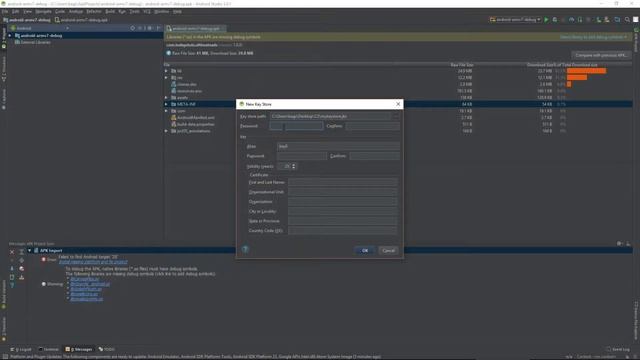The height and width of the screenshot is (360, 640).
Task: Open the Messages tool window tab
Action: (79, 349)
